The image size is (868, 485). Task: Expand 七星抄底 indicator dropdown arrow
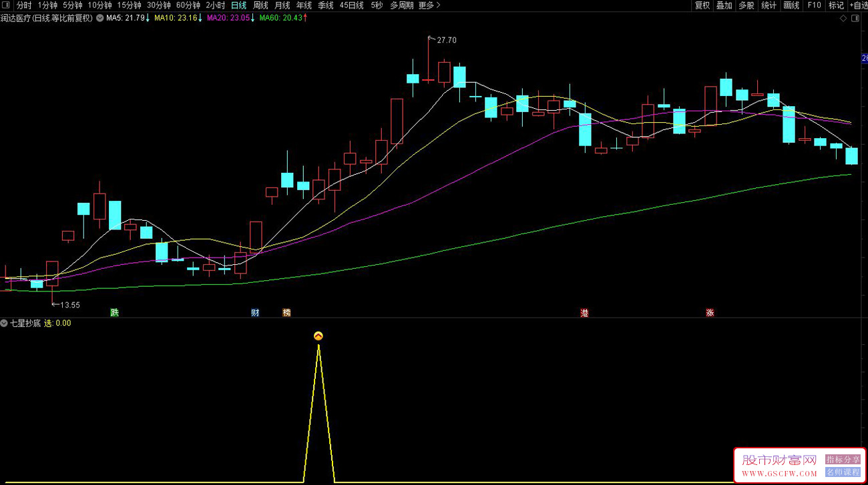[5, 323]
